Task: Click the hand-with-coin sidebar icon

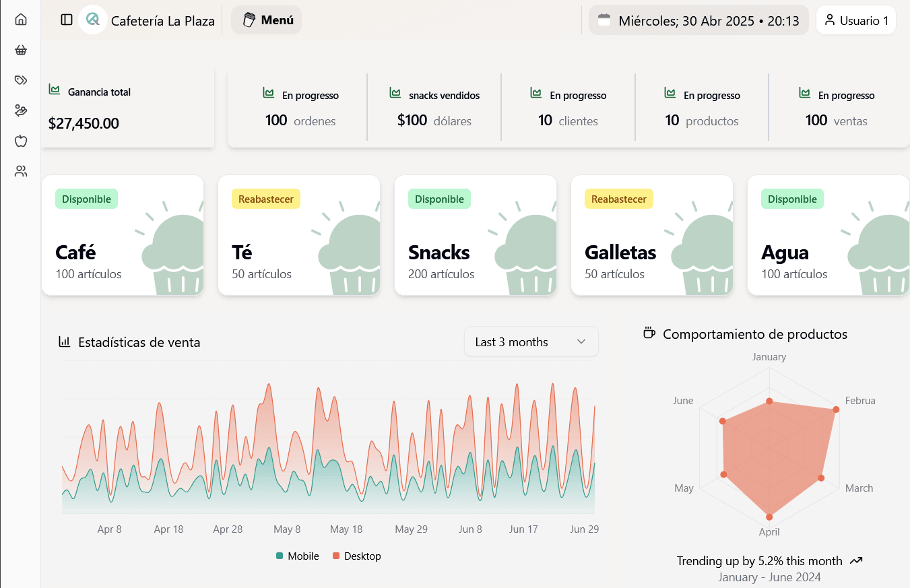Action: pos(21,110)
